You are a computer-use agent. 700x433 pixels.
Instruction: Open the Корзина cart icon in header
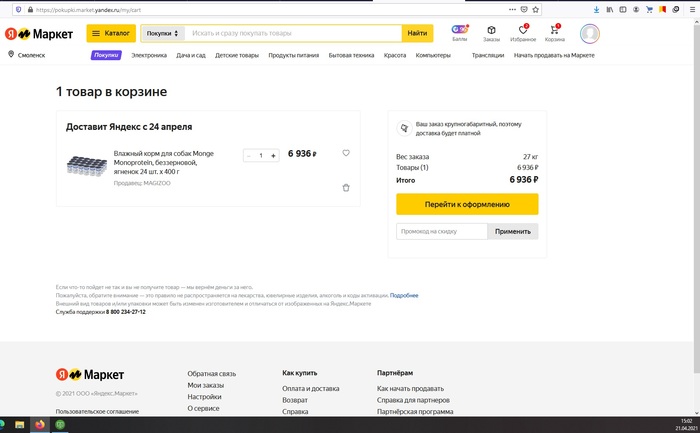pos(554,33)
